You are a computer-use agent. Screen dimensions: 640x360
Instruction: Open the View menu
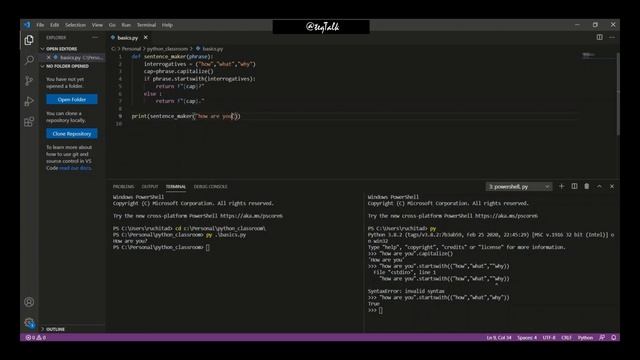click(97, 25)
